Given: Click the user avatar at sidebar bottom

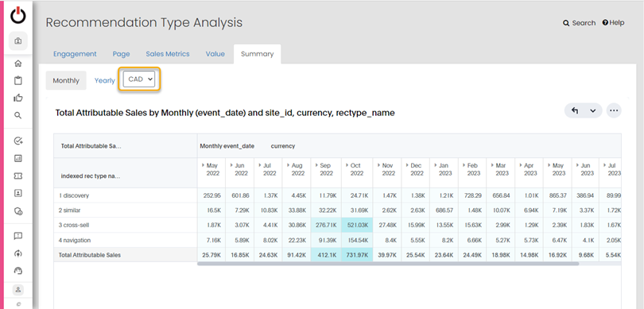Looking at the screenshot, I should point(18,290).
